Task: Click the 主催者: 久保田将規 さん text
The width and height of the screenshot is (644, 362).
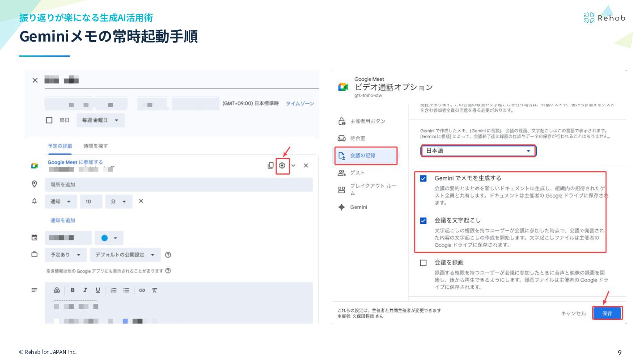Action: pyautogui.click(x=360, y=316)
